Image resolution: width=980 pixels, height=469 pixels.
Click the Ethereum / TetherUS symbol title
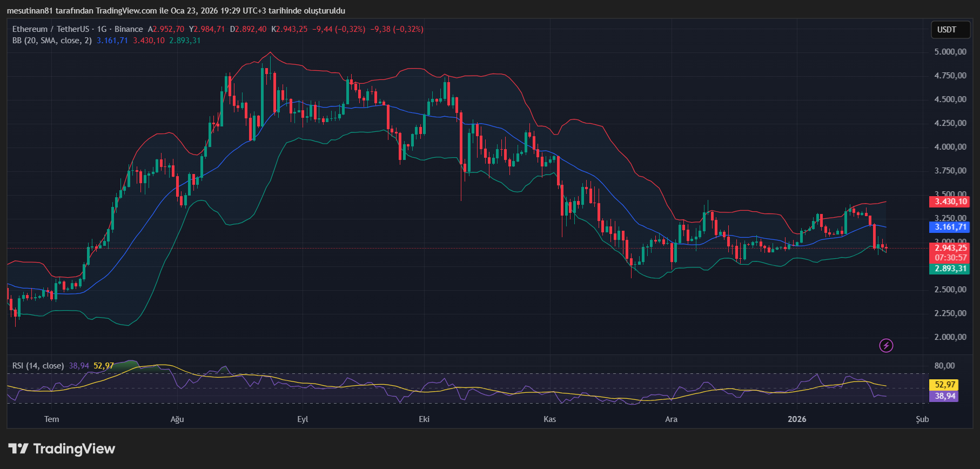click(x=51, y=29)
